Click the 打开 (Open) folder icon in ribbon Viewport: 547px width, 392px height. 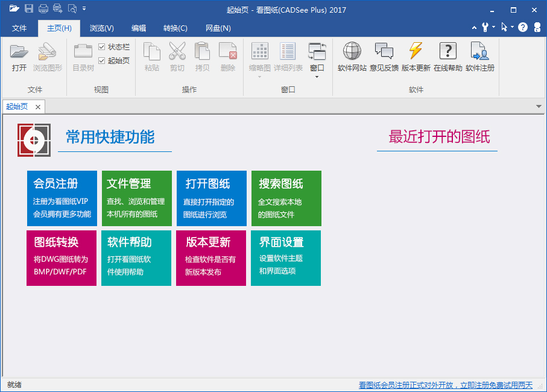point(19,52)
